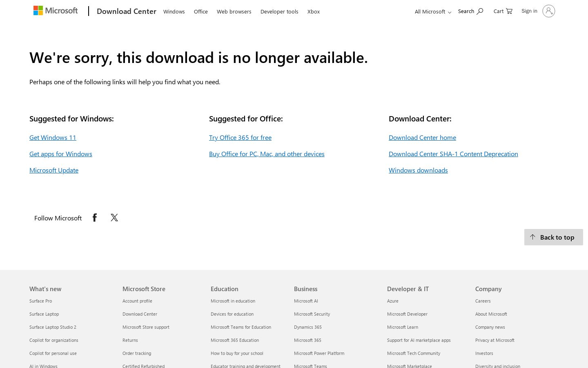Open Microsoft Tech Community link
Screen dimensions: 588x368
pos(414,353)
